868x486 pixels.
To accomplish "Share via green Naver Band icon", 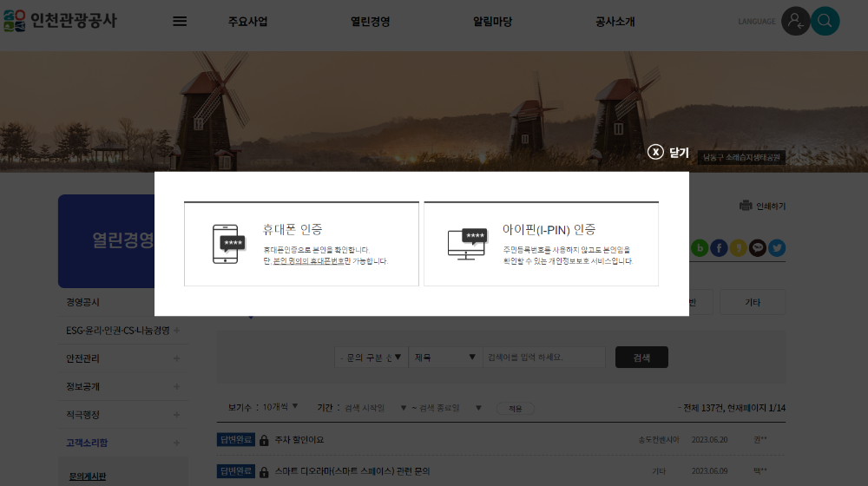I will pos(700,248).
